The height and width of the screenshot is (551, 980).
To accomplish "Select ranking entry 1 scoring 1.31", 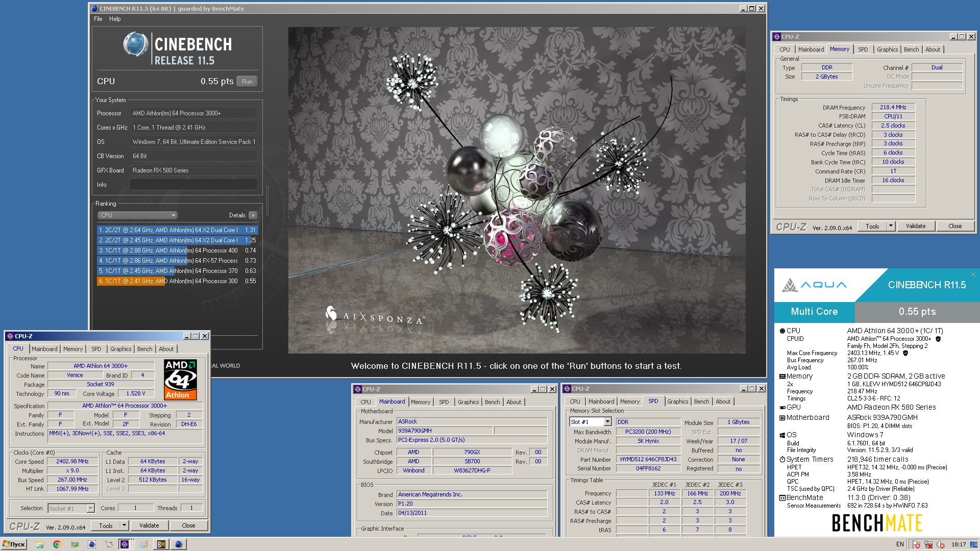I will pyautogui.click(x=177, y=230).
